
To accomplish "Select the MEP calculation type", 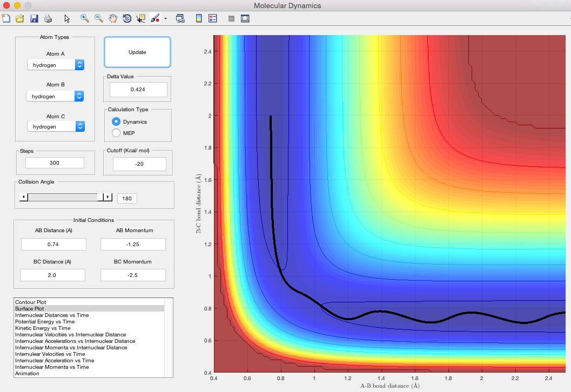I will (116, 133).
